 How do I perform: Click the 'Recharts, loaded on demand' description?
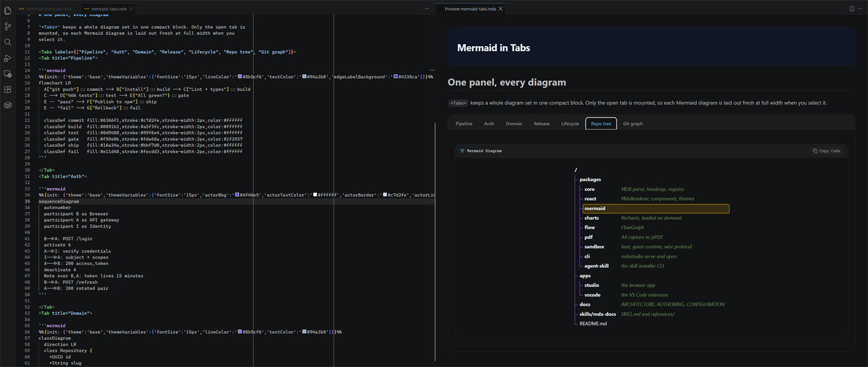(651, 218)
